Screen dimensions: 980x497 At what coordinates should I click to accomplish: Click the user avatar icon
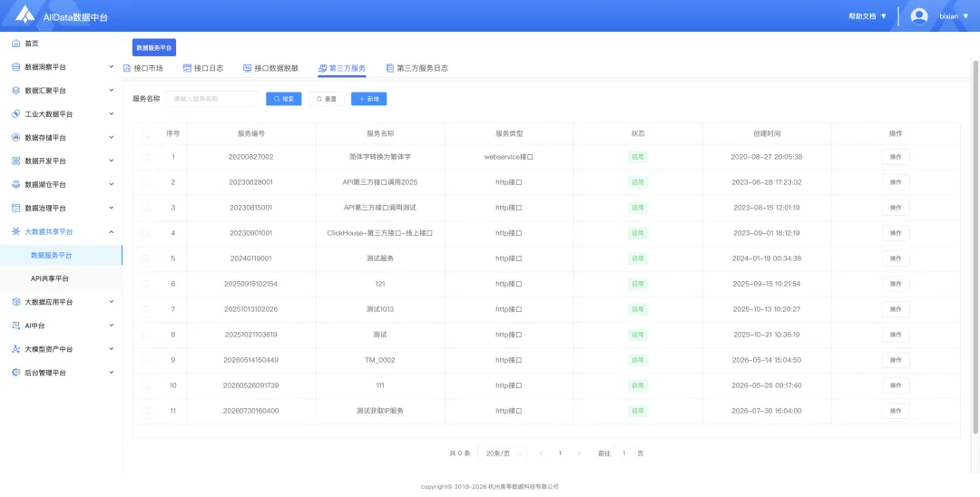tap(919, 16)
